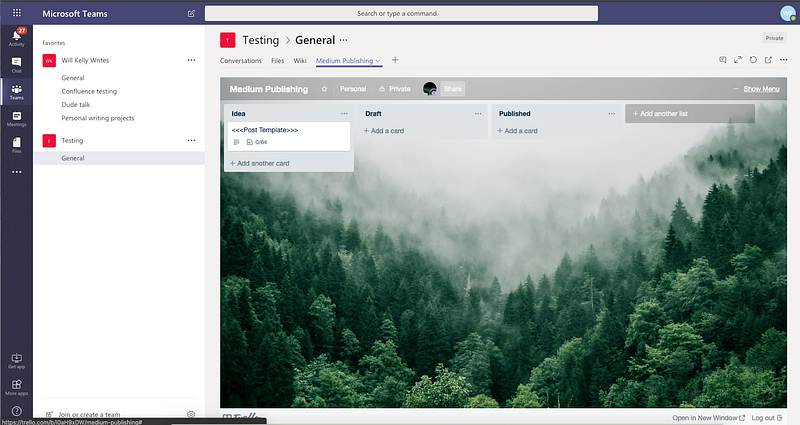This screenshot has width=800, height=425.
Task: Open General channel under Will Kelly Writes
Action: coord(73,78)
